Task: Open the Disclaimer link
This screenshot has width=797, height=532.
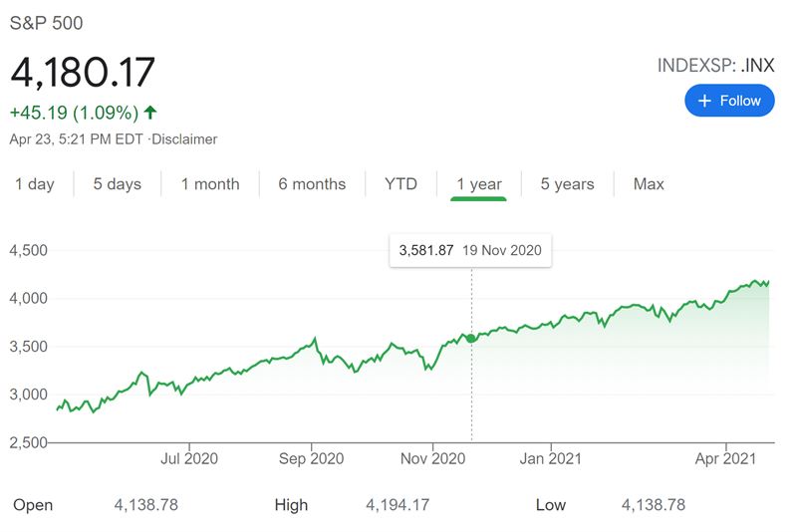Action: 185,139
